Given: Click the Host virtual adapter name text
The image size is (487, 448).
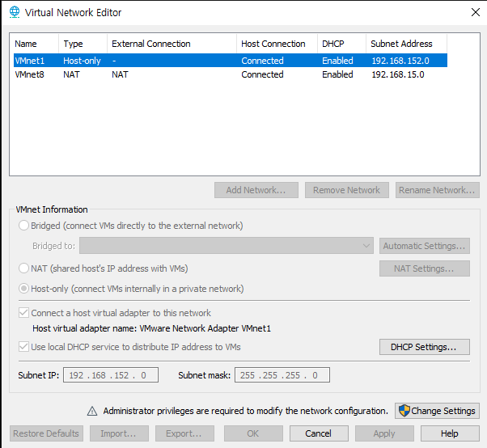Looking at the screenshot, I should click(151, 328).
